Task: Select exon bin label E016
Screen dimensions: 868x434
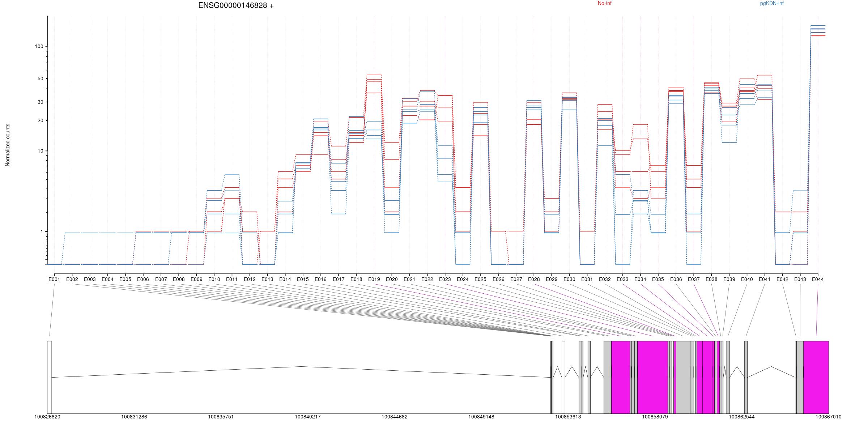Action: [320, 279]
